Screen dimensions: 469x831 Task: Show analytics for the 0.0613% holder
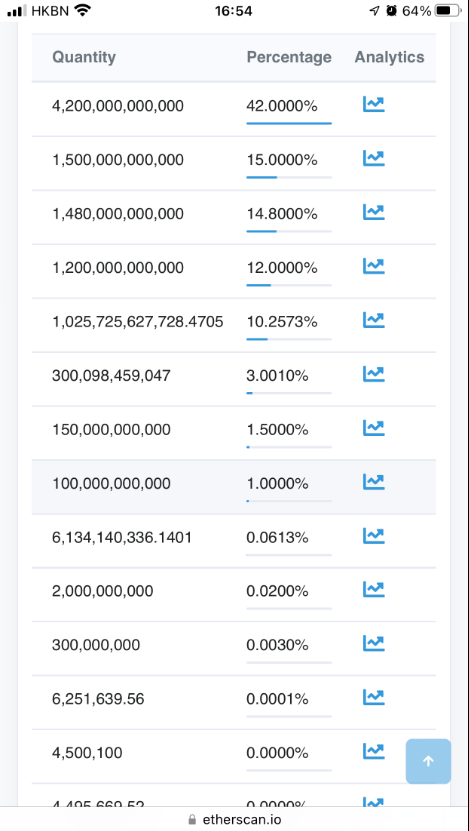374,536
